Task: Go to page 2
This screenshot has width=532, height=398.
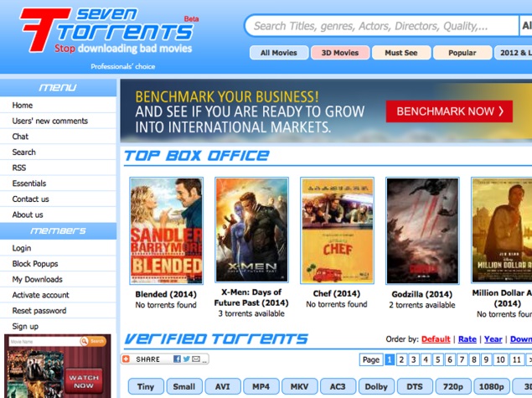Action: click(401, 359)
